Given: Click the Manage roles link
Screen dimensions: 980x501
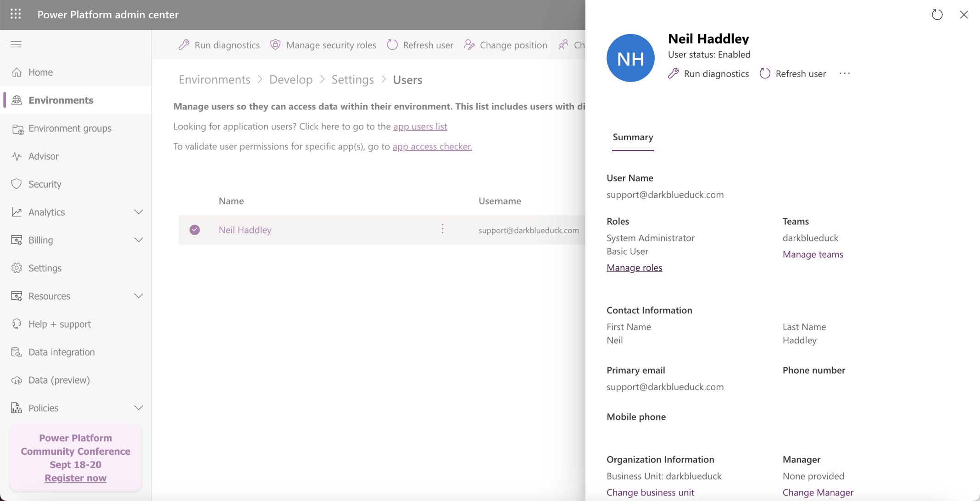Looking at the screenshot, I should pos(634,267).
